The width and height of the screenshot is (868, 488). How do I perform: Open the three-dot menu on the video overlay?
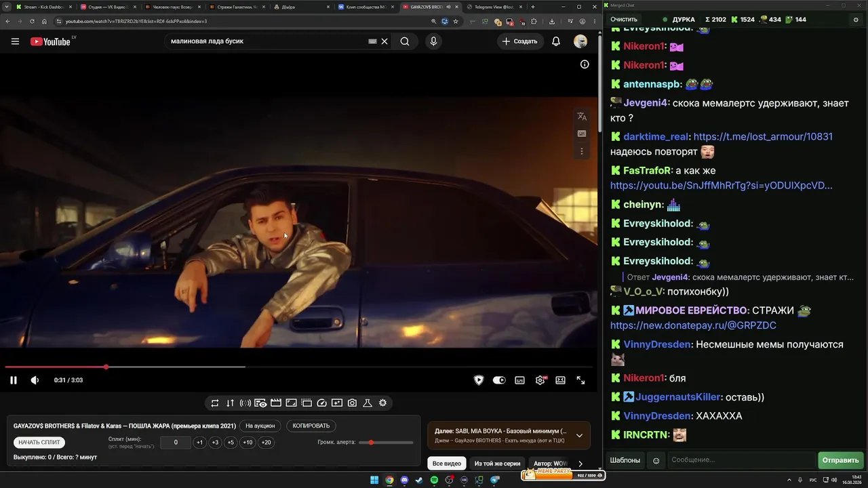(x=582, y=151)
